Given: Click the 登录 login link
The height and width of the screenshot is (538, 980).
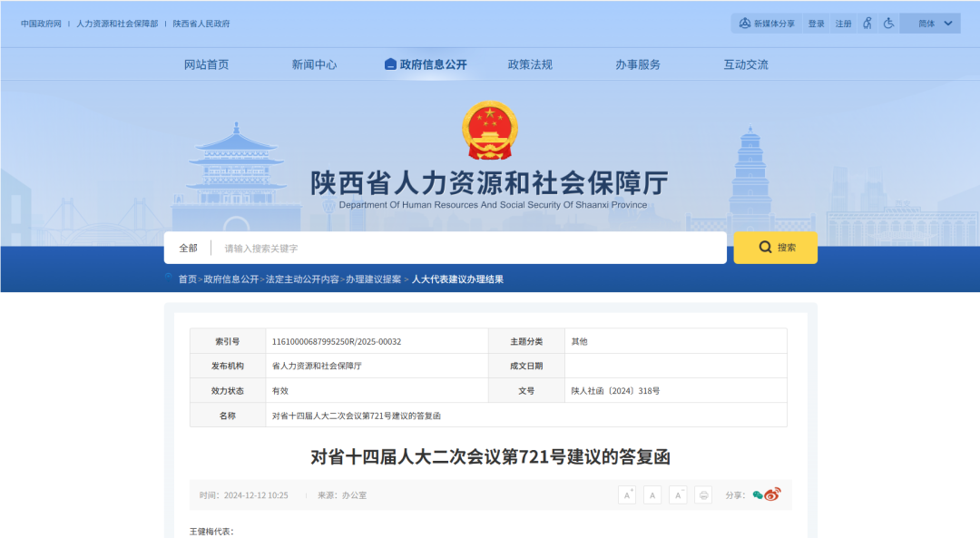Looking at the screenshot, I should point(817,24).
